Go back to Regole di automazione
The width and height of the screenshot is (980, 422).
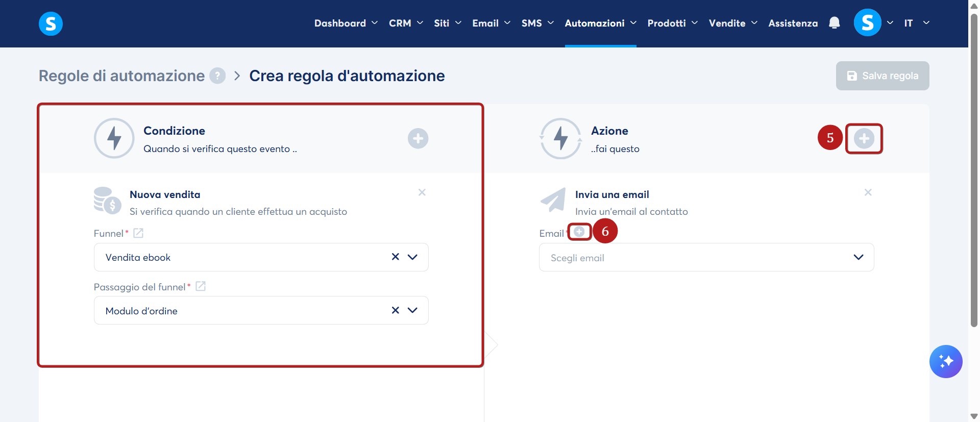pos(121,76)
